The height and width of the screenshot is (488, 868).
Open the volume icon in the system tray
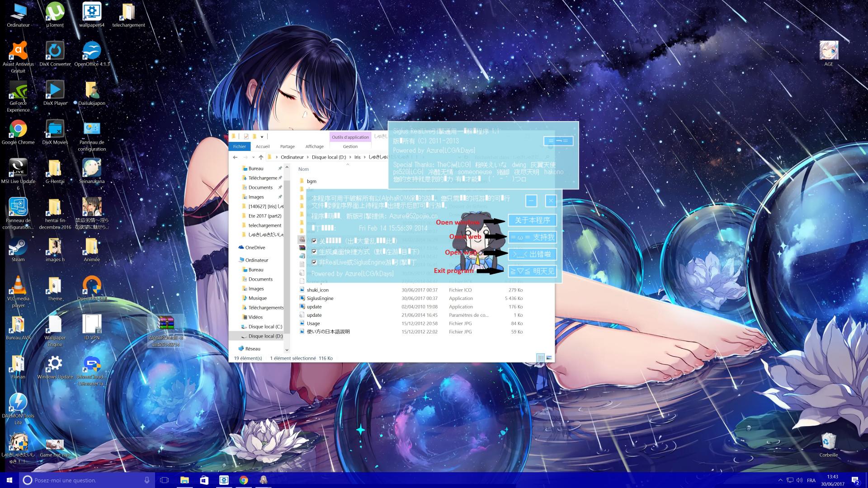799,480
